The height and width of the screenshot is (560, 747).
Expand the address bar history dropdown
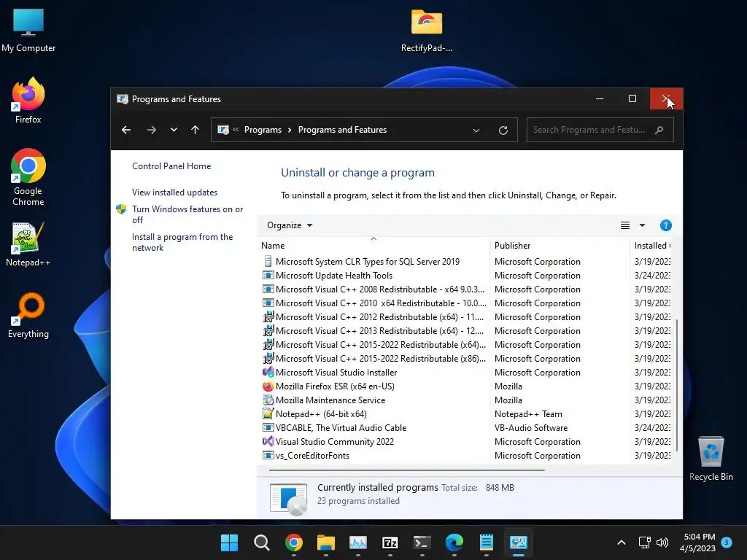point(476,130)
